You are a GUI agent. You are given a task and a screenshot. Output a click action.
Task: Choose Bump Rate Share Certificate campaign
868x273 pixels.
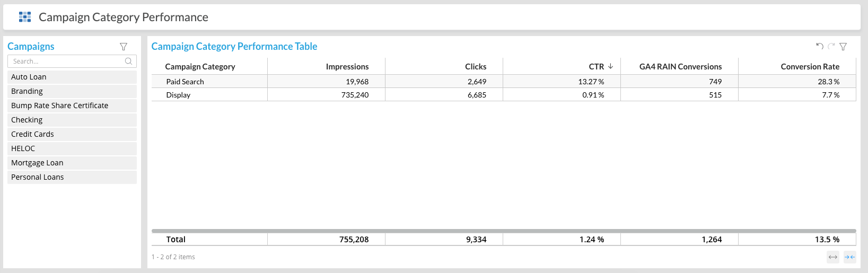tap(59, 105)
